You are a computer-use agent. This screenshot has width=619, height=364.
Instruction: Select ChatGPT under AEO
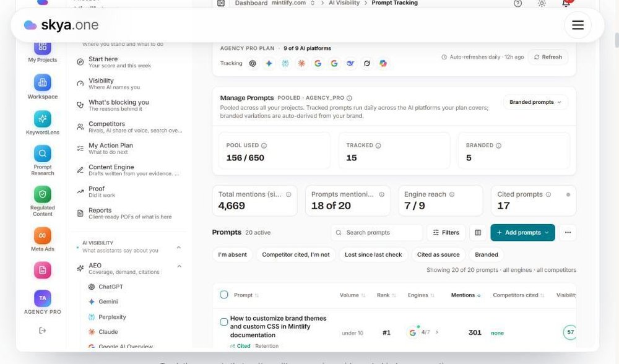[x=105, y=287]
